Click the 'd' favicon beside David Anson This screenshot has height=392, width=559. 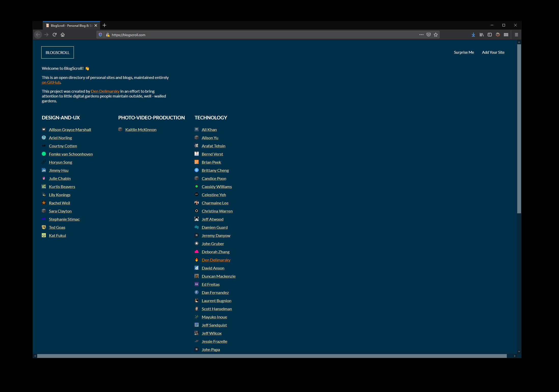point(197,268)
